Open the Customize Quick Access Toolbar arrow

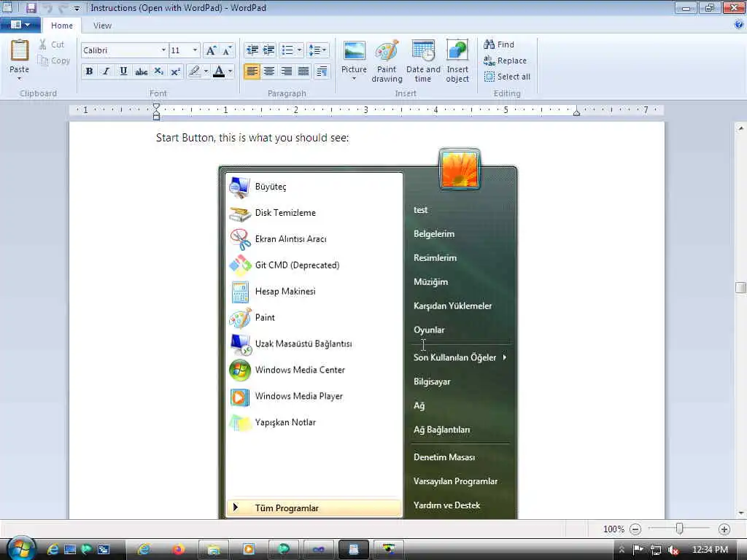77,8
